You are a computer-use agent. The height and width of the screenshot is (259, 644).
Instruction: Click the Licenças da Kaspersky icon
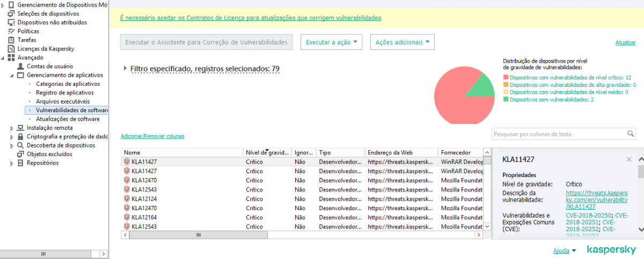pos(11,48)
